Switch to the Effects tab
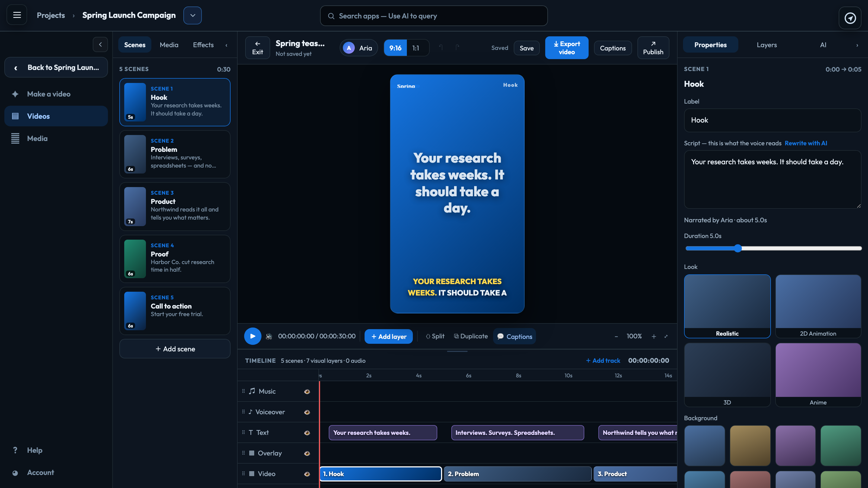Image resolution: width=868 pixels, height=488 pixels. (x=203, y=45)
